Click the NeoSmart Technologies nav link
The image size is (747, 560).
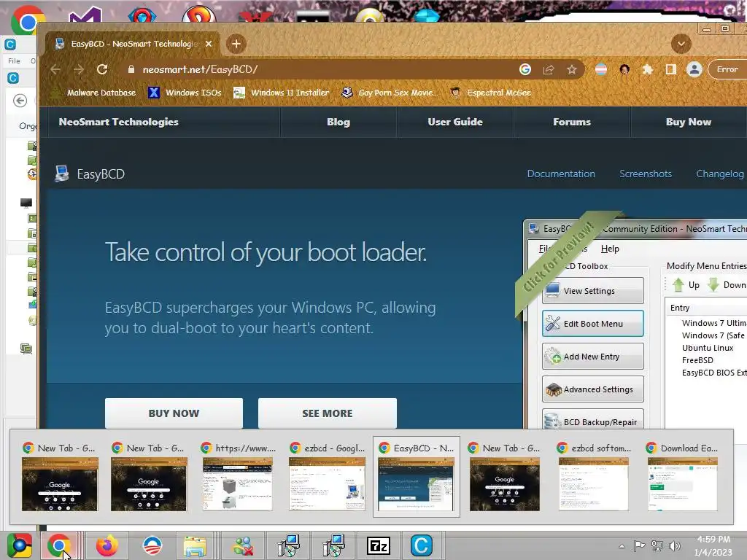pyautogui.click(x=119, y=122)
